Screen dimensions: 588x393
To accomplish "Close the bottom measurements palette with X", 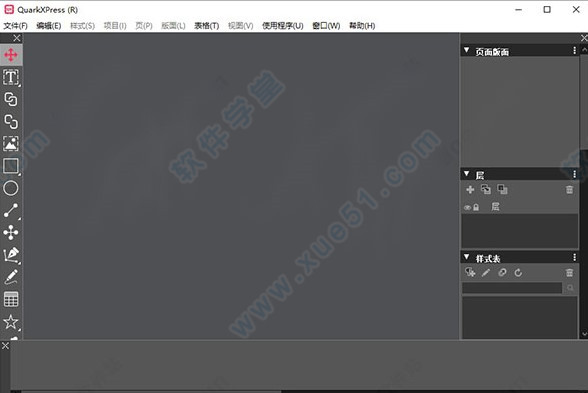I will 5,345.
